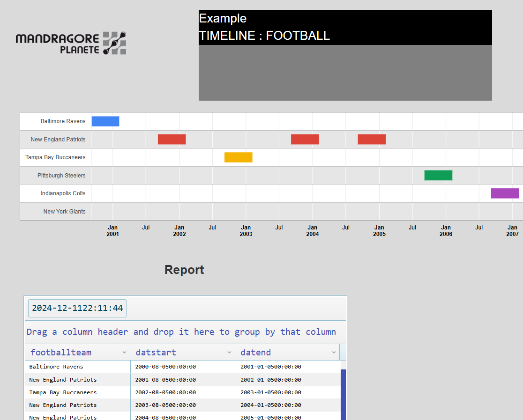Click the New York Giants timeline row label
This screenshot has height=420, width=523.
coord(64,211)
